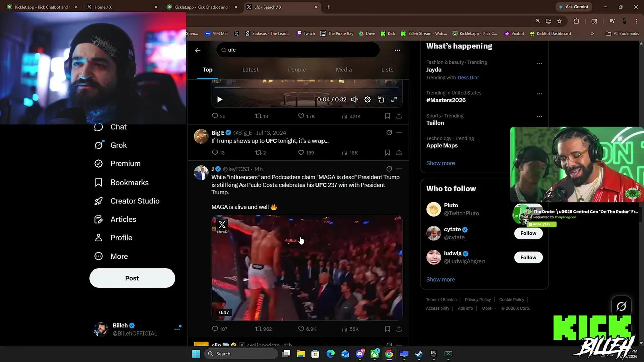The image size is (644, 362).
Task: Open The Pirate Bay bookmark
Action: pyautogui.click(x=337, y=34)
